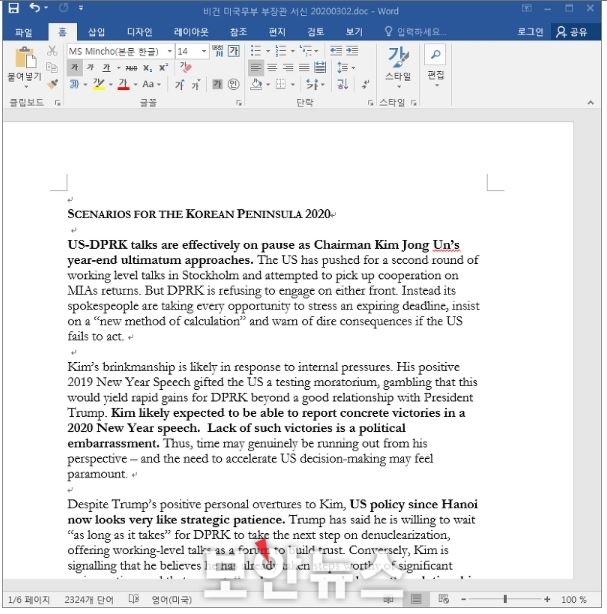
Task: Select the Format Painter brush icon
Action: [x=52, y=84]
